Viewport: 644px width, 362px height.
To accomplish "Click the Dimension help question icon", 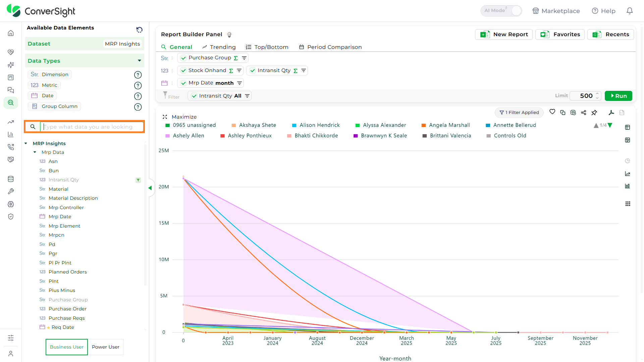I will click(x=138, y=75).
